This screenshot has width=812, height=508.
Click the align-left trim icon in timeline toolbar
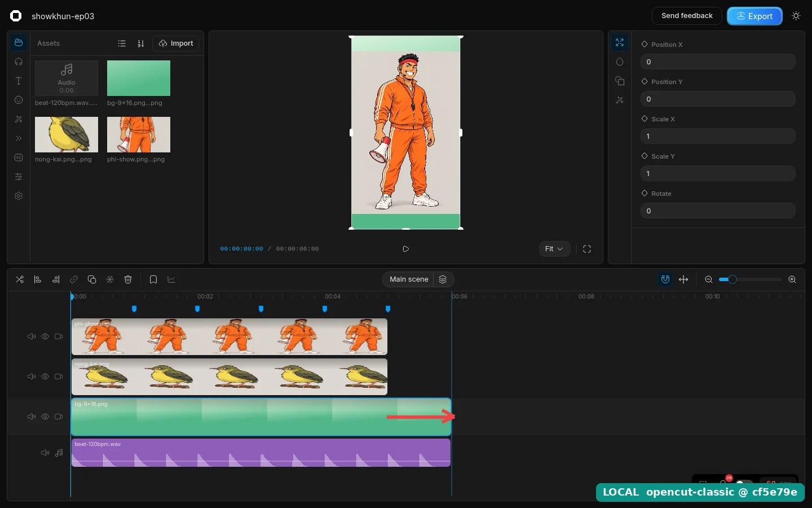38,279
